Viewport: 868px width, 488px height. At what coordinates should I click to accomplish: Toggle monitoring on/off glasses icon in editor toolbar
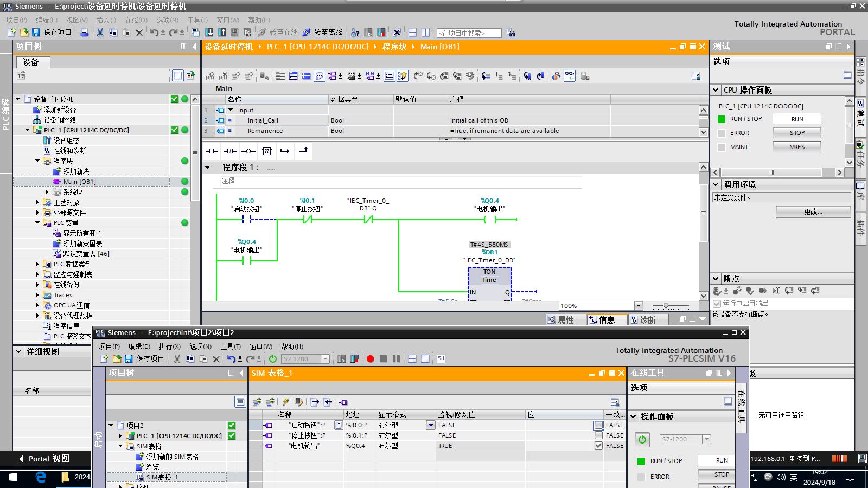coord(570,76)
